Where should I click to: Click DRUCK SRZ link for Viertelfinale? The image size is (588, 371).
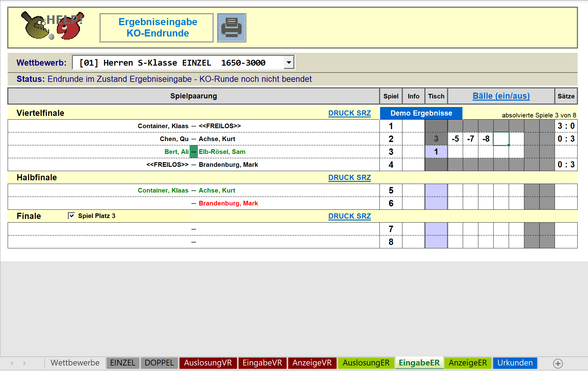[349, 113]
